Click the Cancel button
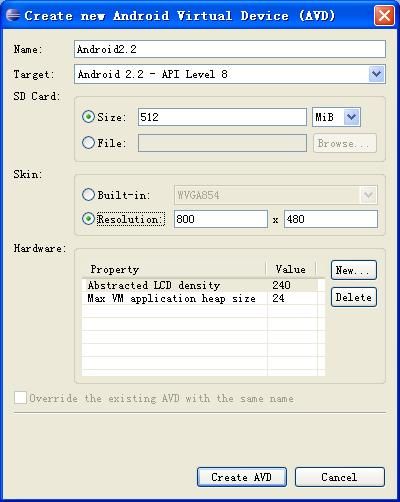 pos(340,477)
